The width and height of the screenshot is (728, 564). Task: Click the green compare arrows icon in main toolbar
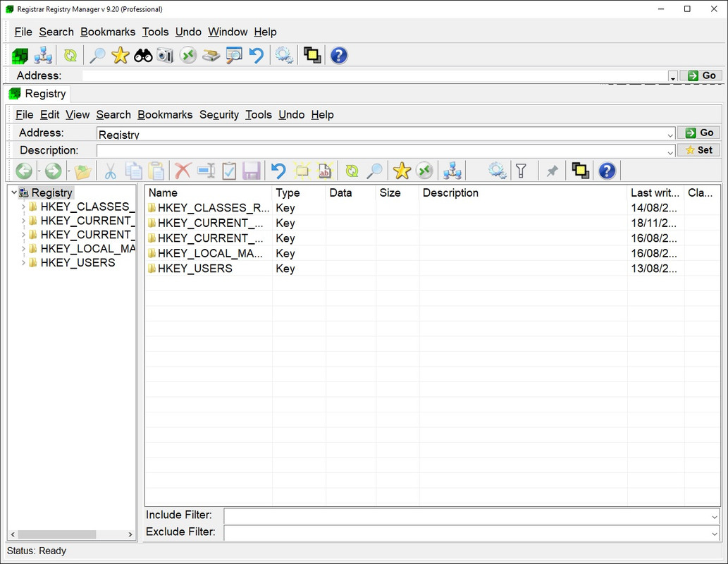pyautogui.click(x=188, y=56)
